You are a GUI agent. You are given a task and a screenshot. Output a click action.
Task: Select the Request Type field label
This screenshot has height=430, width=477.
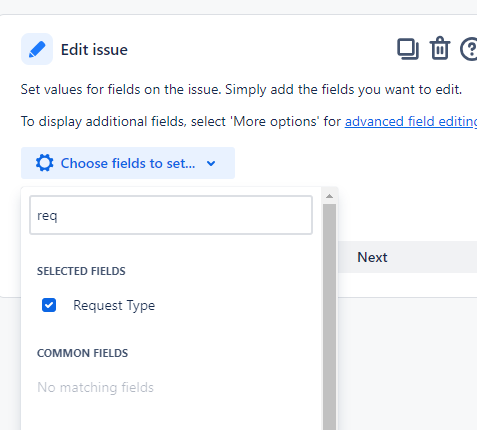click(114, 305)
